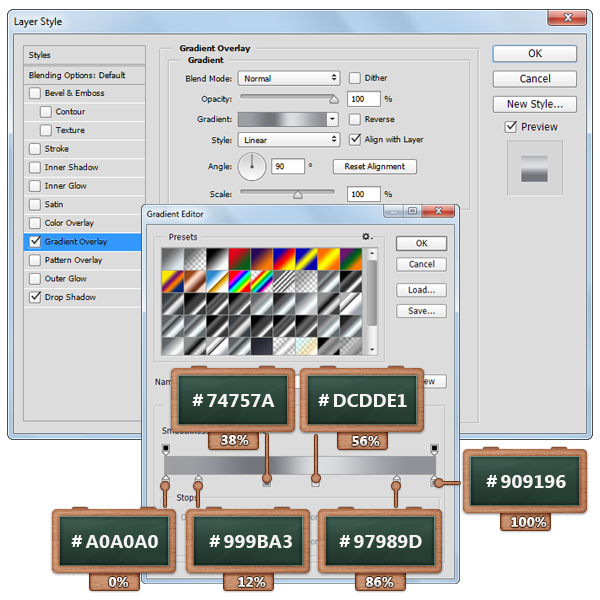The image size is (600, 600).
Task: Select the first preset in the presets grid
Action: (171, 257)
